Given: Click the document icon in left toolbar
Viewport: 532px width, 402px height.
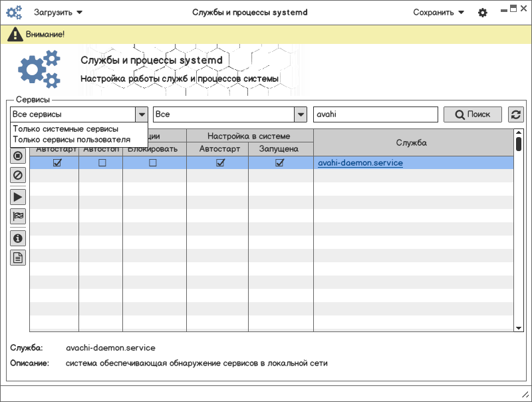Looking at the screenshot, I should (x=18, y=258).
